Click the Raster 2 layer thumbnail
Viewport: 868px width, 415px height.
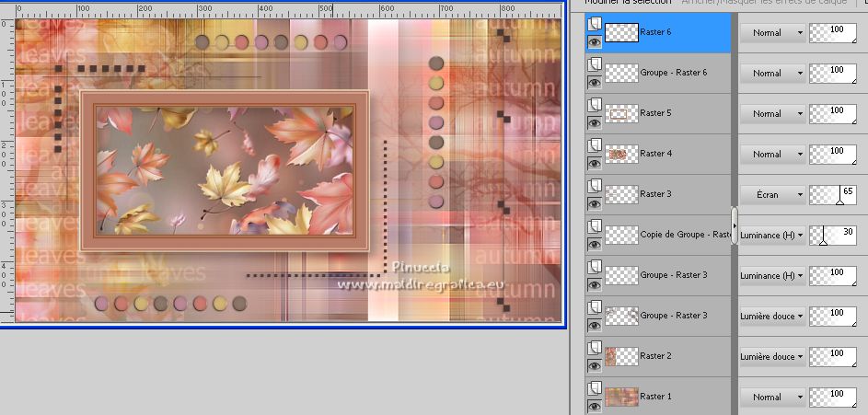point(621,356)
